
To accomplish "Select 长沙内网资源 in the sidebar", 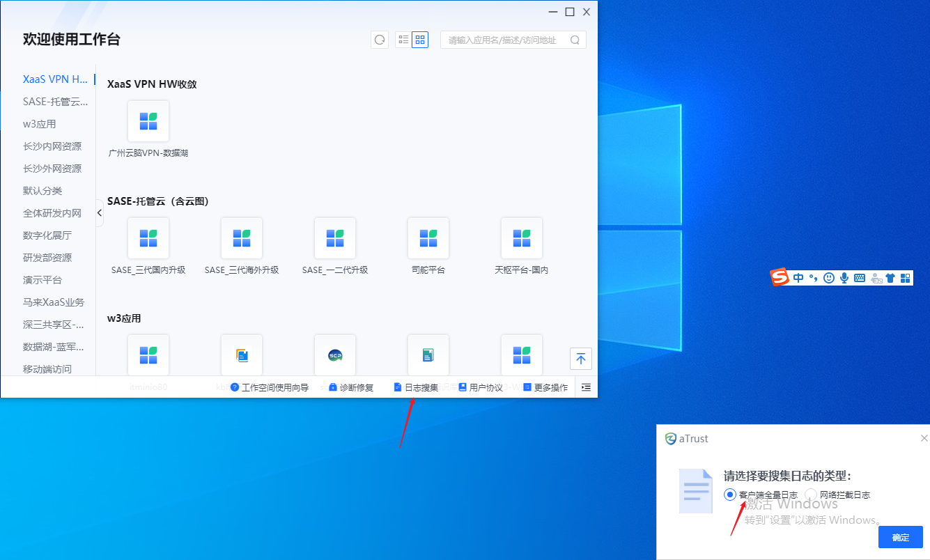I will [x=52, y=146].
